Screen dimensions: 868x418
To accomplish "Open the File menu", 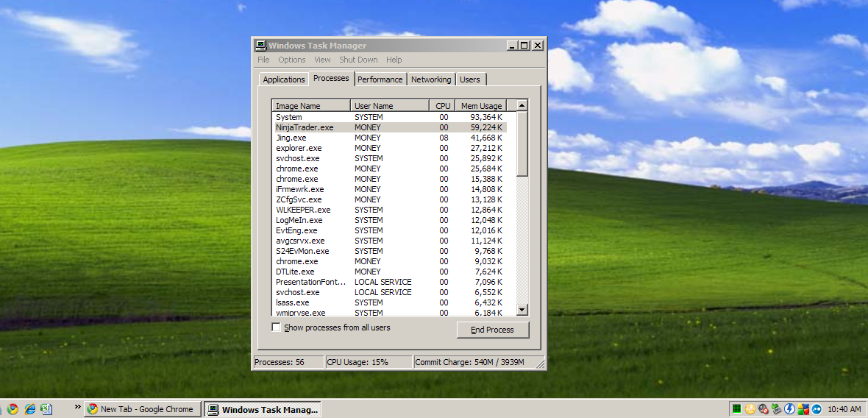I will [x=263, y=60].
